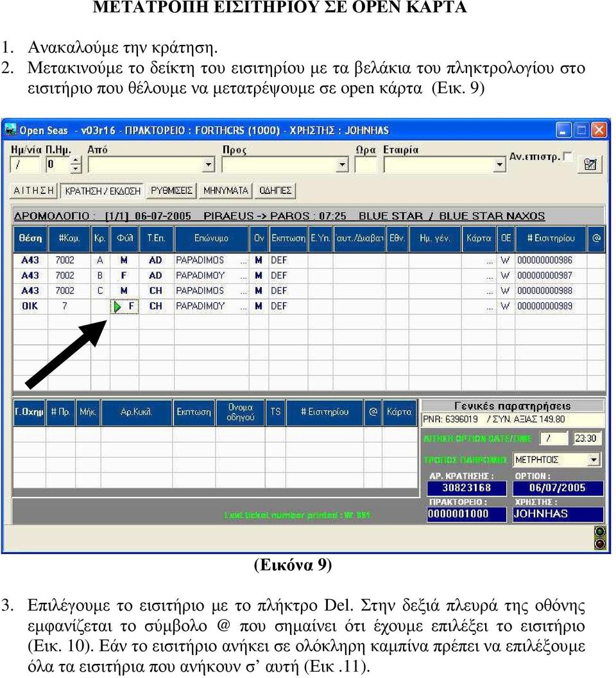Click the Όνομα οδηγού column header
Viewport: 616px width, 678px height.
coord(240,412)
